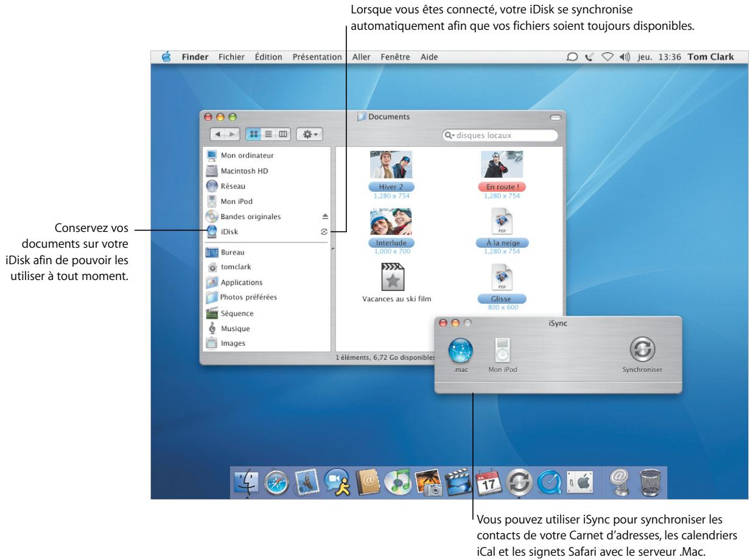Select the .mac device in iSync
This screenshot has width=750, height=560.
tap(460, 354)
